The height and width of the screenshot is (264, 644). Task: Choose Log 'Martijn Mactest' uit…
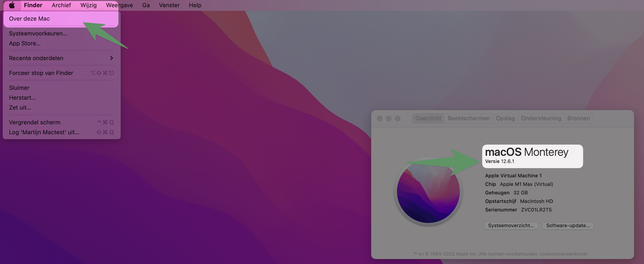pos(62,132)
